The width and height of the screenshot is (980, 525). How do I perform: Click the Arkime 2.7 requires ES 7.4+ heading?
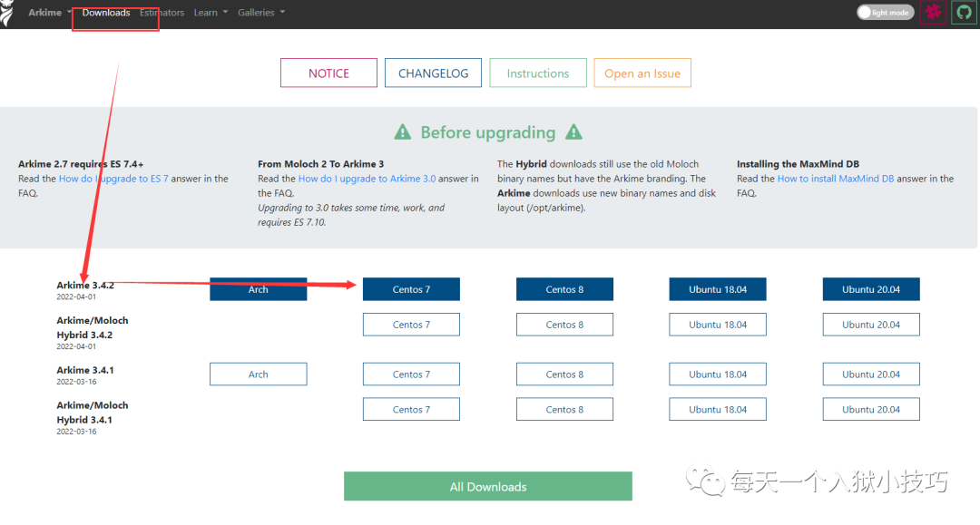click(x=81, y=164)
